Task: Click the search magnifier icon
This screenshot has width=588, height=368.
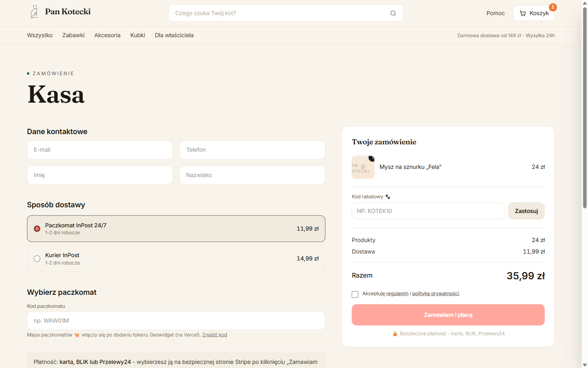Action: (393, 13)
